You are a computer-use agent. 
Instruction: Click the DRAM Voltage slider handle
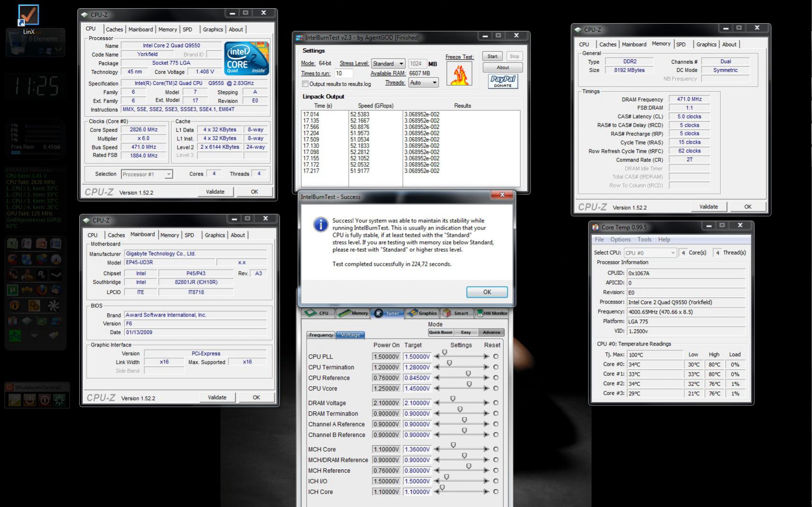point(453,399)
